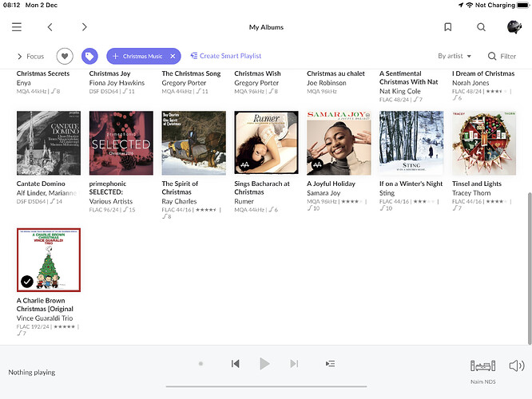Open the hamburger navigation menu
Screen dimensions: 532x399
click(x=17, y=27)
